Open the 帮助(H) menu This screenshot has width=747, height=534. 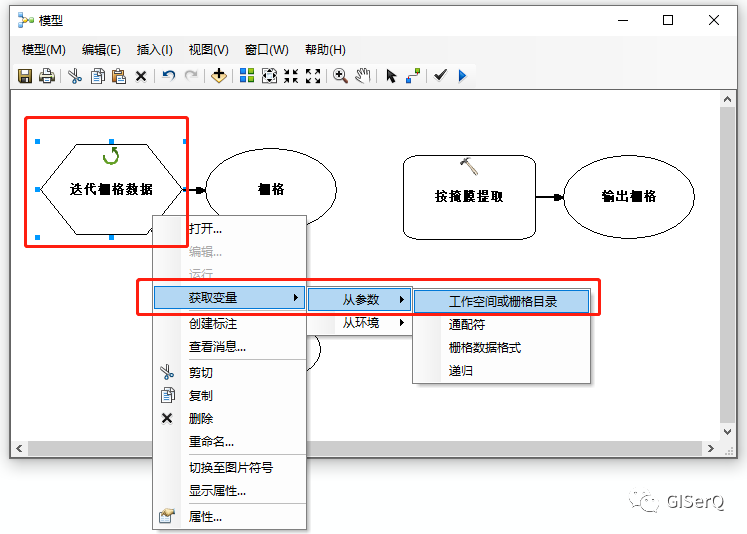point(325,50)
